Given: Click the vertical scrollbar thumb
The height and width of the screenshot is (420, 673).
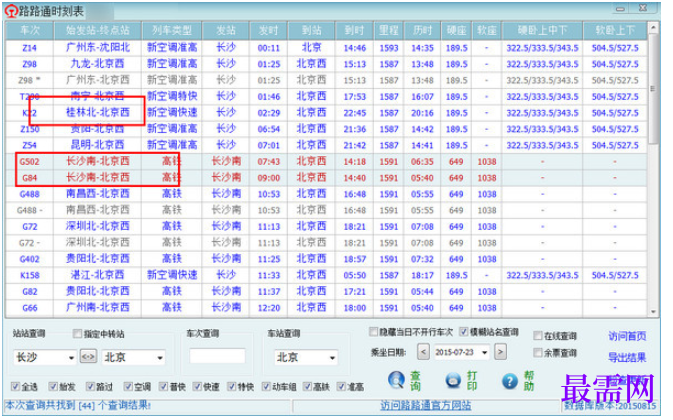Looking at the screenshot, I should (x=653, y=88).
